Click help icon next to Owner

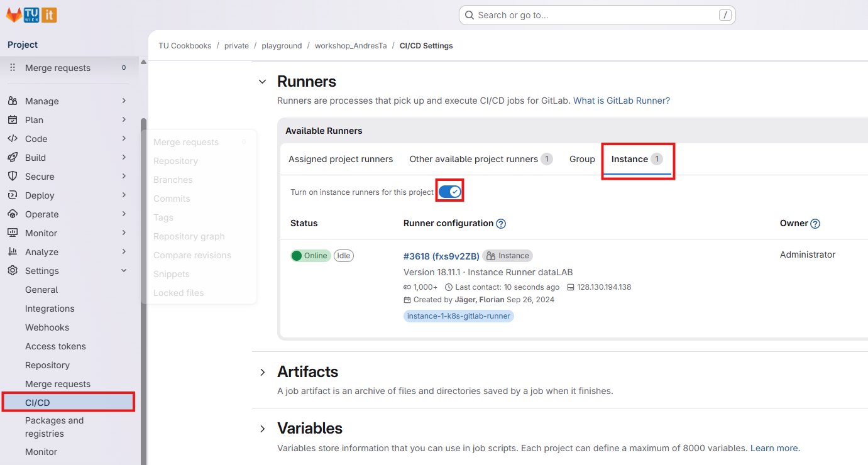coord(815,224)
